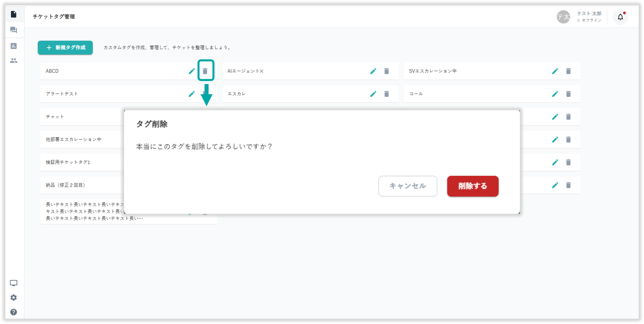Click the 新規タグ作成 button
The width and height of the screenshot is (644, 324).
pyautogui.click(x=65, y=47)
